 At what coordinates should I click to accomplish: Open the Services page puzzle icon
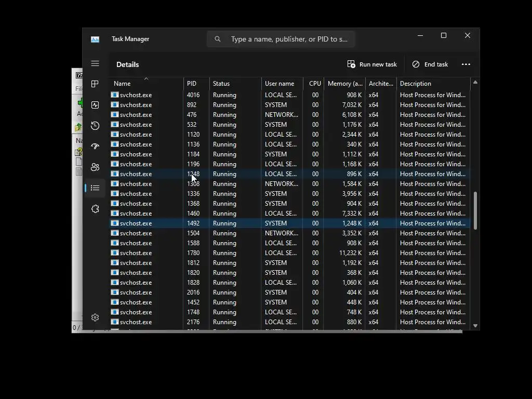point(95,209)
